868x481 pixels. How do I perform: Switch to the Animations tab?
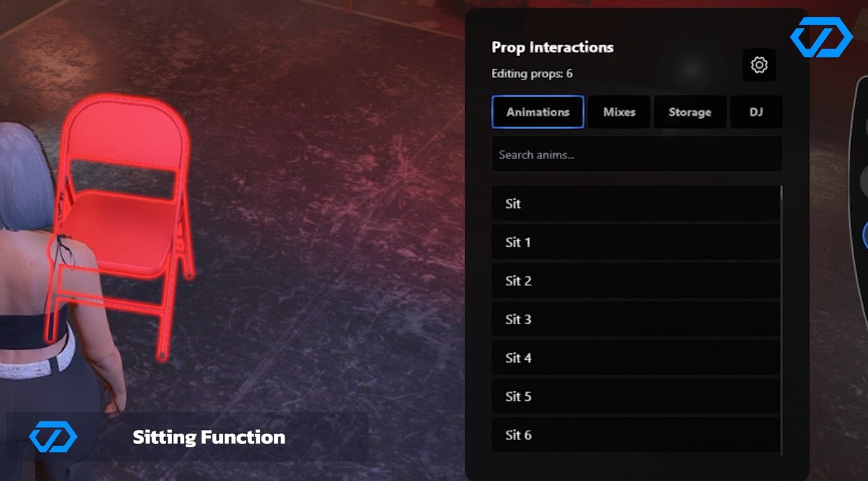click(537, 111)
